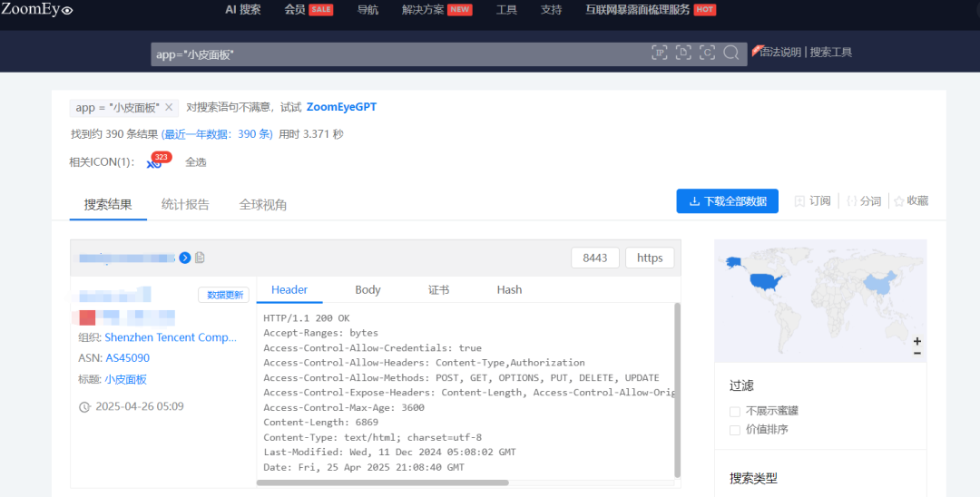Open the 支持 menu item
Viewport: 980px width, 497px height.
(x=552, y=9)
